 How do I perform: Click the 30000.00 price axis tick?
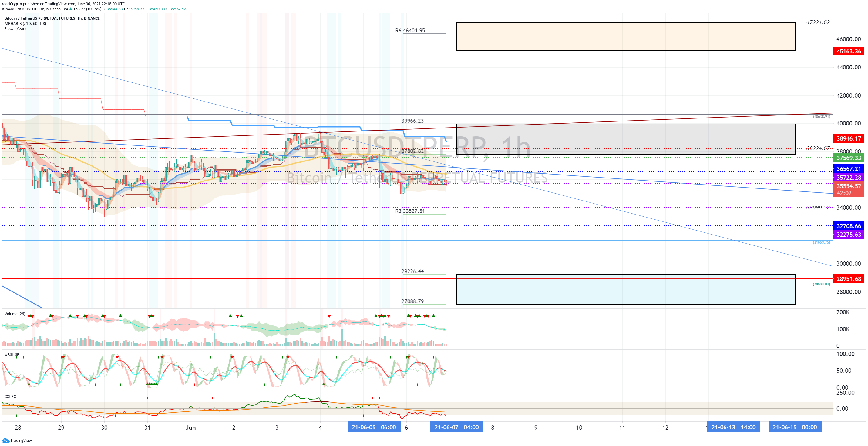click(848, 264)
